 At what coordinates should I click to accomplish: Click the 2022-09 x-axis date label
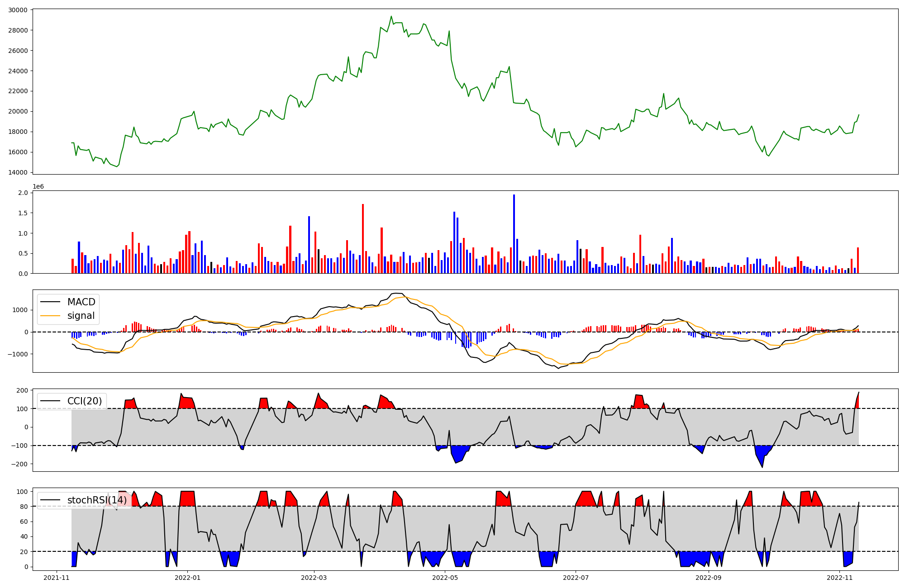[708, 578]
